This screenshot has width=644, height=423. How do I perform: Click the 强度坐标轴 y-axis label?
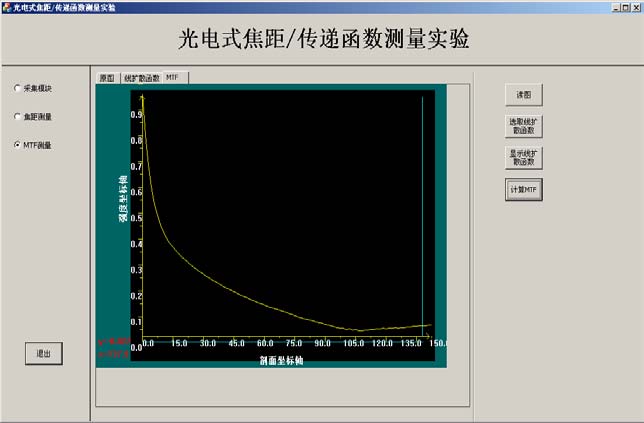pos(123,199)
